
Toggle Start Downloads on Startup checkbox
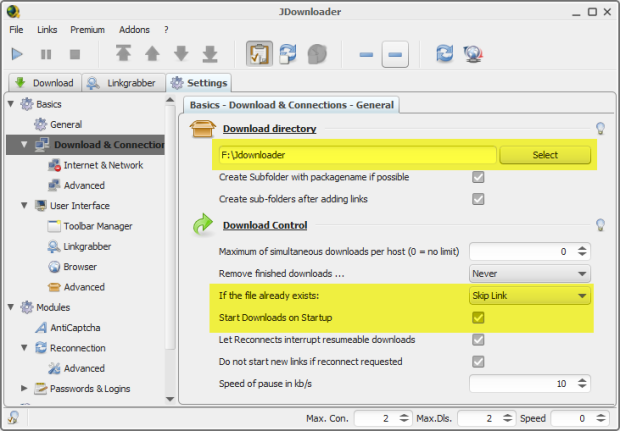coord(478,318)
